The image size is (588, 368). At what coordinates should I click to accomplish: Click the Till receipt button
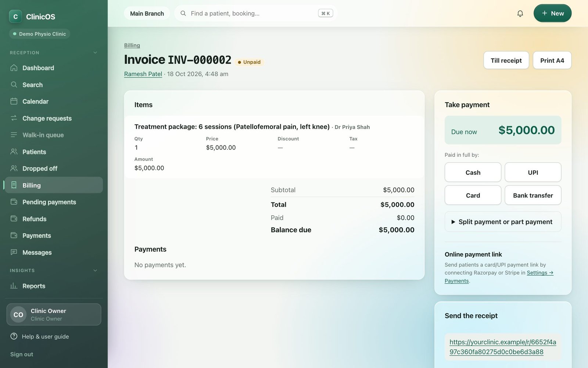(506, 60)
